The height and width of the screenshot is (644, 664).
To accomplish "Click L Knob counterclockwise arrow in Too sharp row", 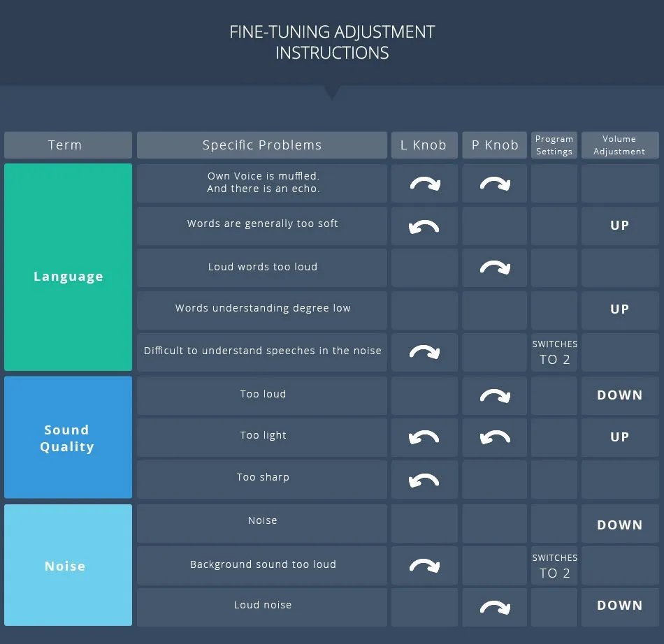I will tap(424, 481).
